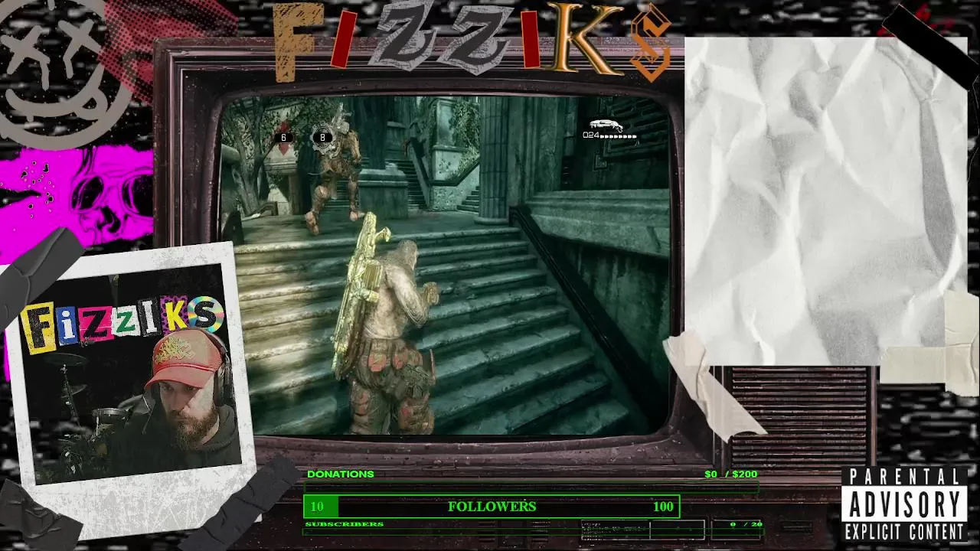Image resolution: width=980 pixels, height=551 pixels.
Task: Click the cog team score badge showing 8
Action: (322, 137)
